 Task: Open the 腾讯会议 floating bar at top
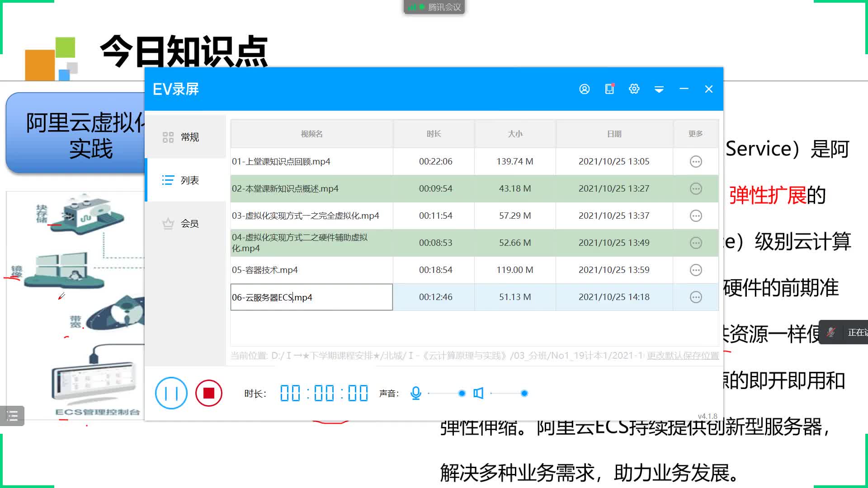[x=434, y=7]
